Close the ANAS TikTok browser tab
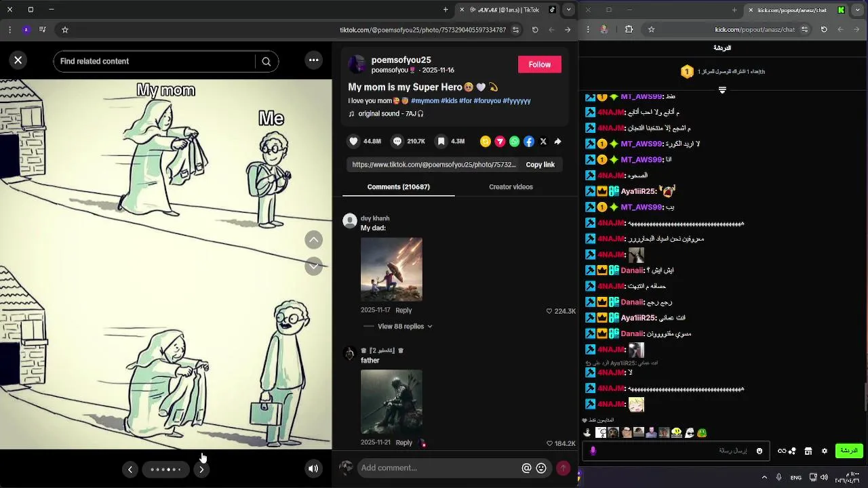 (462, 9)
